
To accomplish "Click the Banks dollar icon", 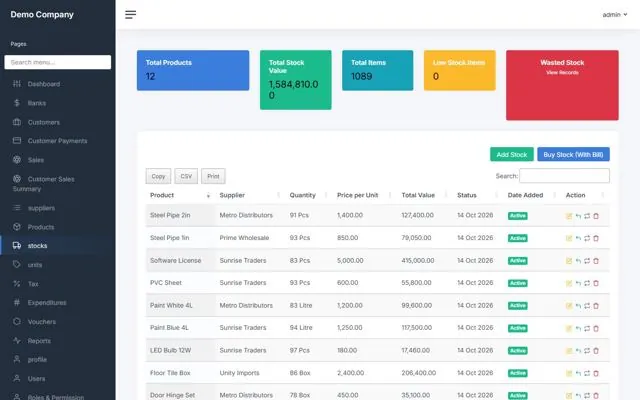I will point(17,103).
